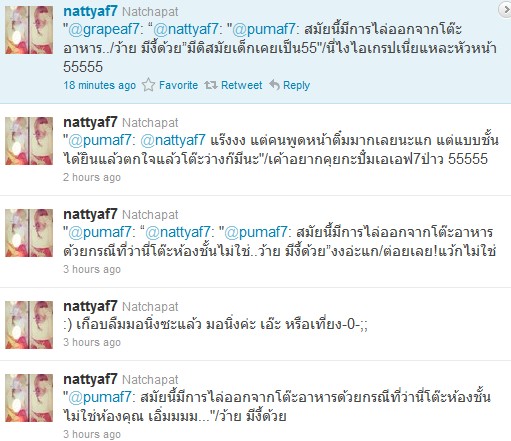Open nattyaf7 username on the last tweet
The height and width of the screenshot is (441, 511).
pyautogui.click(x=90, y=379)
